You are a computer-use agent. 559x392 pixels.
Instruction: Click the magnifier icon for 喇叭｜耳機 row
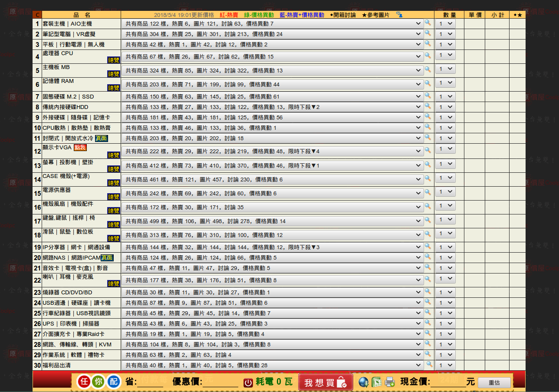coord(427,279)
